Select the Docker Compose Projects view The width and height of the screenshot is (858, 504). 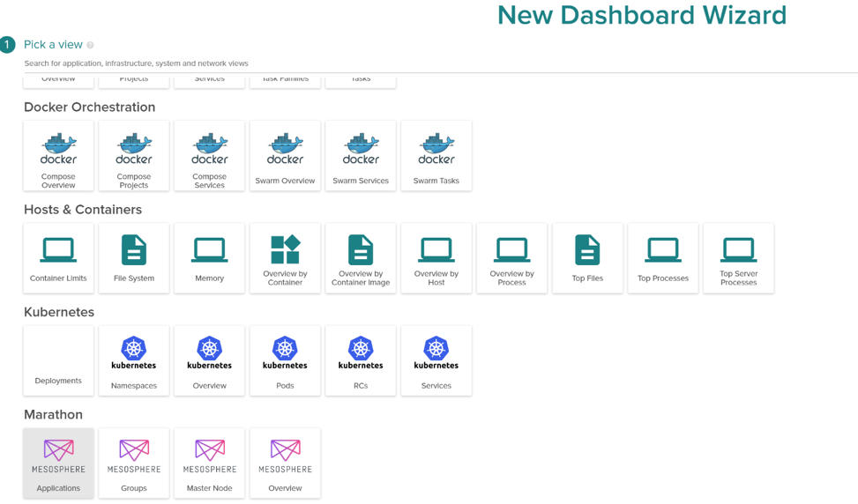click(x=134, y=156)
